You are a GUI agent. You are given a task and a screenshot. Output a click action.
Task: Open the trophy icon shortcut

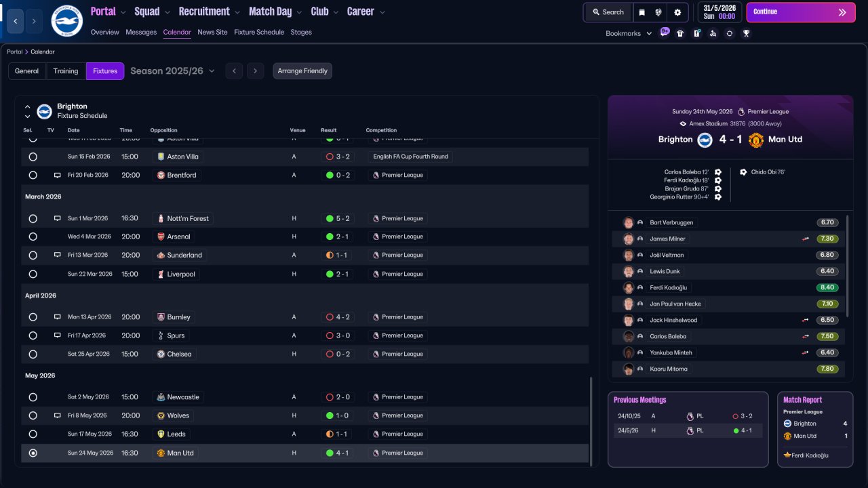pyautogui.click(x=746, y=33)
